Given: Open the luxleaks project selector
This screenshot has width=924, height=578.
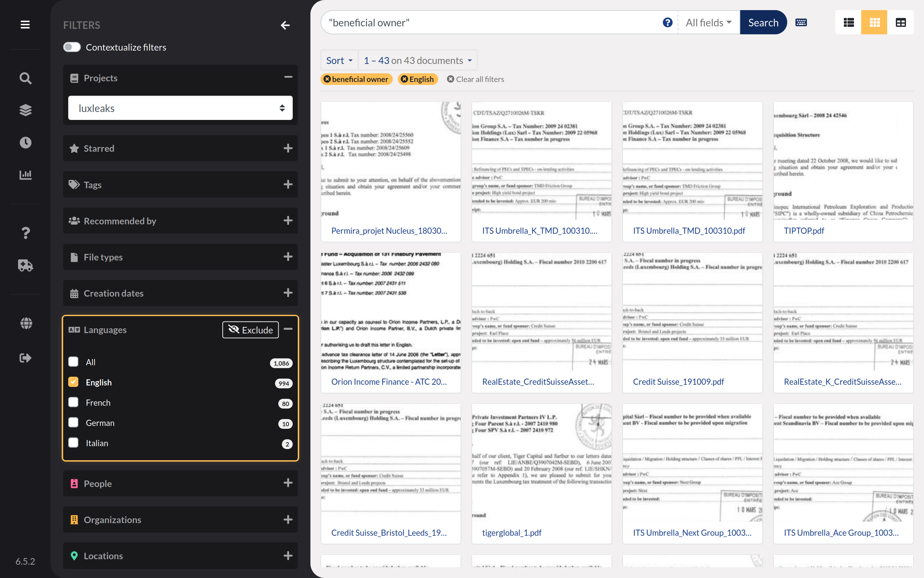Looking at the screenshot, I should [180, 108].
